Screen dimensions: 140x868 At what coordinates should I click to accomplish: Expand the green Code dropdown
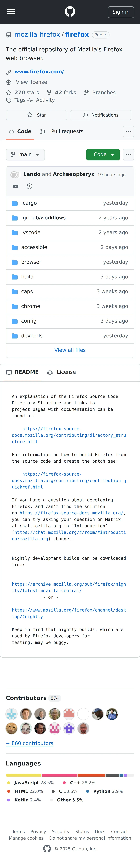point(103,155)
